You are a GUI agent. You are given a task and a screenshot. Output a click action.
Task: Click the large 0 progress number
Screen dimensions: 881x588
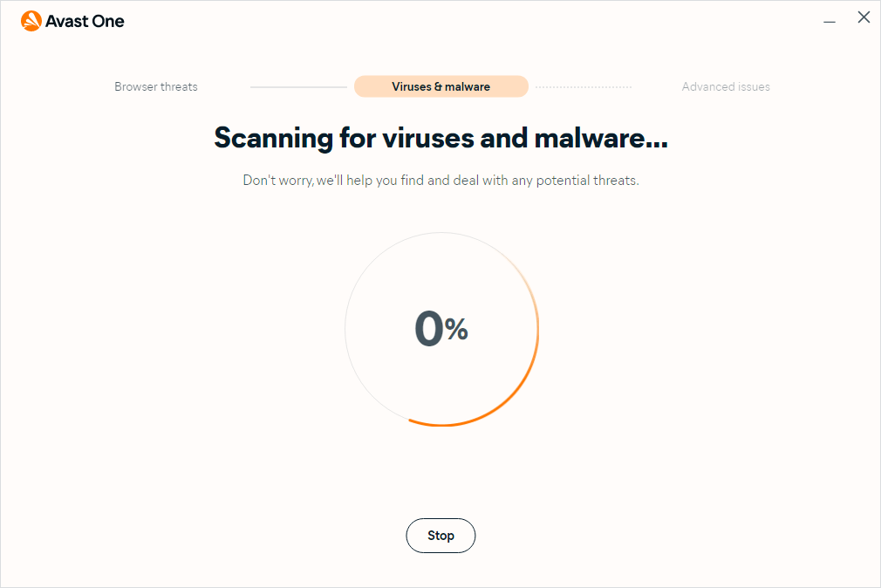[x=428, y=329]
